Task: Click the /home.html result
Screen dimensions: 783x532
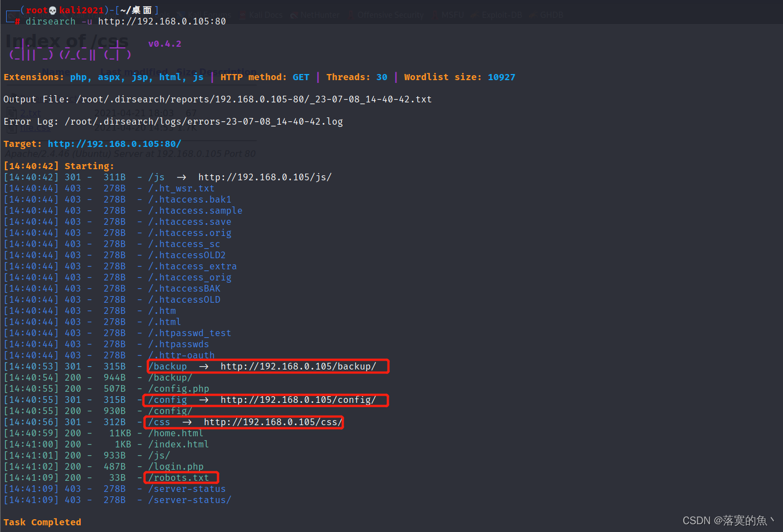Action: tap(176, 433)
